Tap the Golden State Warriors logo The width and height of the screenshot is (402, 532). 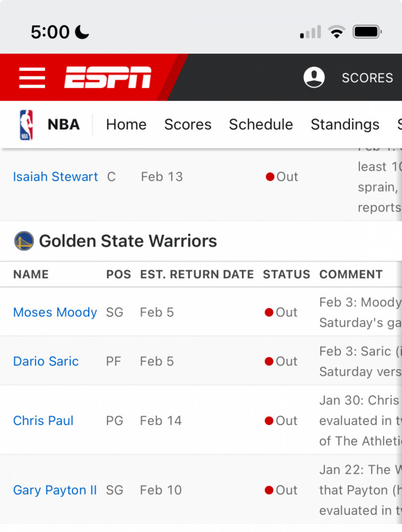click(x=24, y=241)
